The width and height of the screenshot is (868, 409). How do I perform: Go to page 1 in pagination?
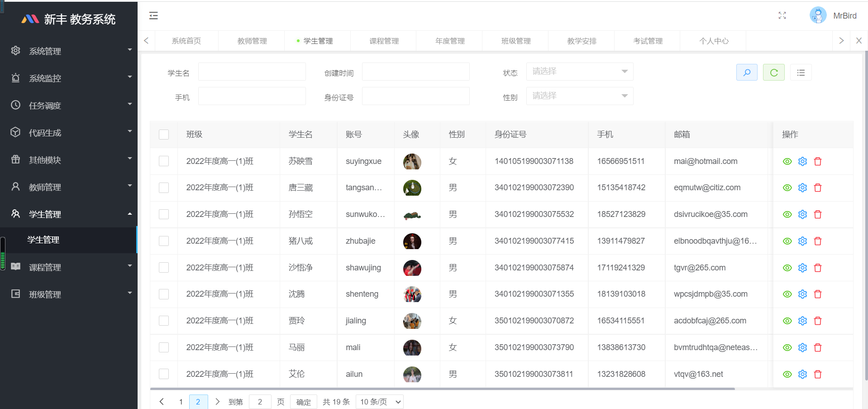181,402
